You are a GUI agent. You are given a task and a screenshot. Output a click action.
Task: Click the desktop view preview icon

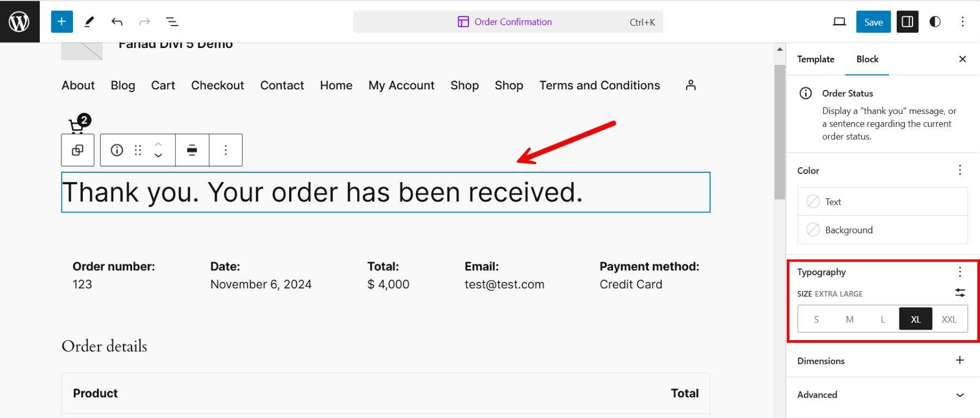(839, 22)
